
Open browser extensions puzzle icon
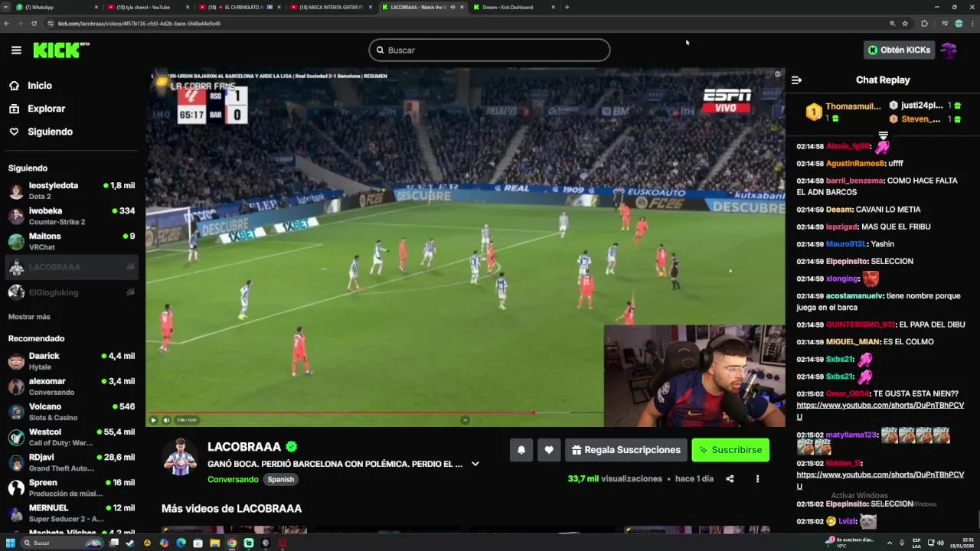pos(924,24)
